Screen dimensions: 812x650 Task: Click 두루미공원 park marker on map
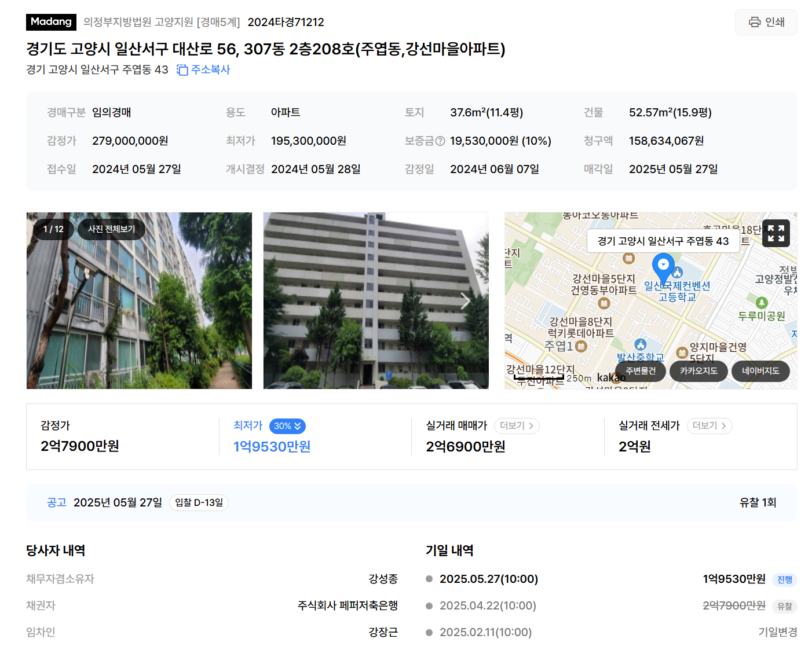[762, 303]
